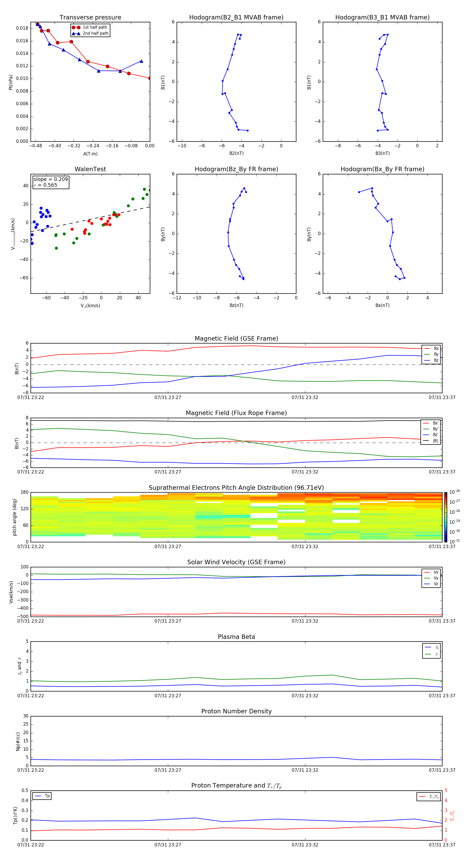Viewport: 473px width, 868px height.
Task: Click 'Bx'' in the Flux Rope Frame legend
Action: pos(436,423)
